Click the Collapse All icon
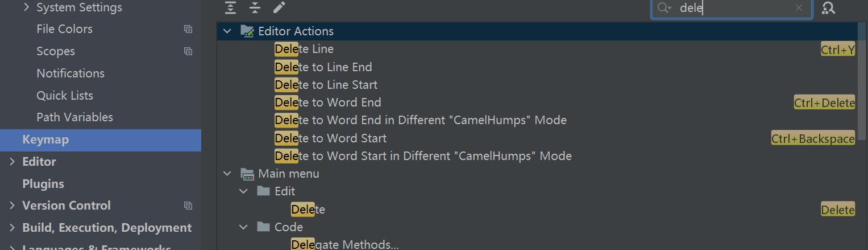 (255, 8)
